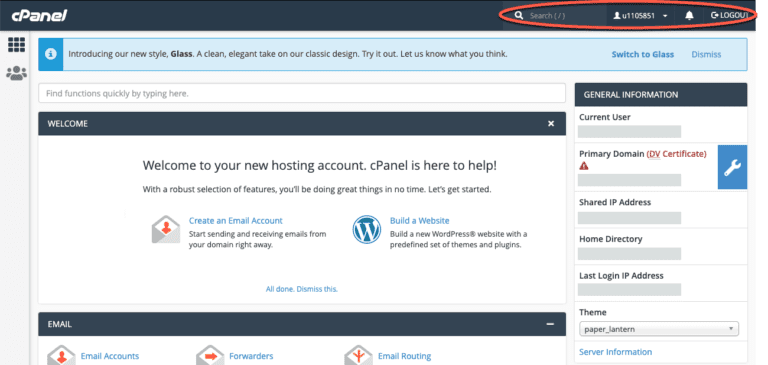Click All done. Dismiss this. link
The height and width of the screenshot is (365, 768).
tap(302, 289)
